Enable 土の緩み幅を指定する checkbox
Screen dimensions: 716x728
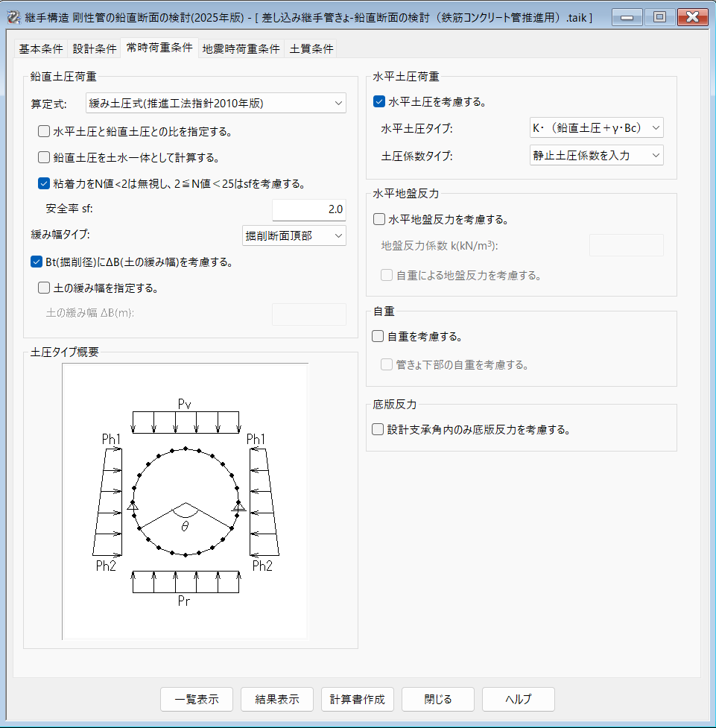(44, 287)
